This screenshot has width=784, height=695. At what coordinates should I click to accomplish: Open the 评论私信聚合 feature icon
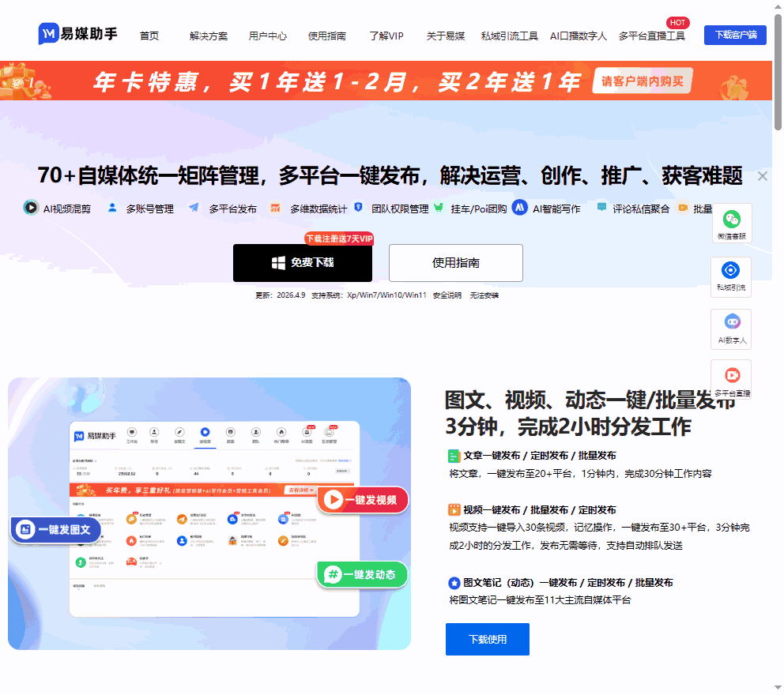click(x=601, y=208)
